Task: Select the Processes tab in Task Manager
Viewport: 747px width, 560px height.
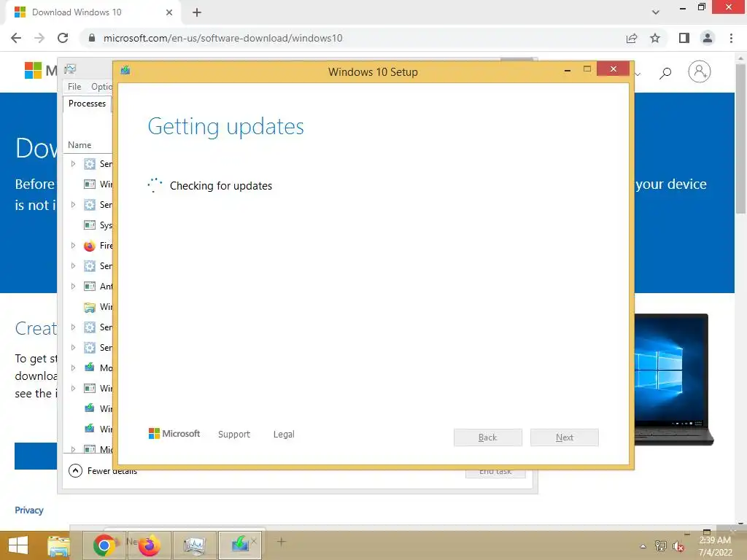Action: [x=88, y=104]
